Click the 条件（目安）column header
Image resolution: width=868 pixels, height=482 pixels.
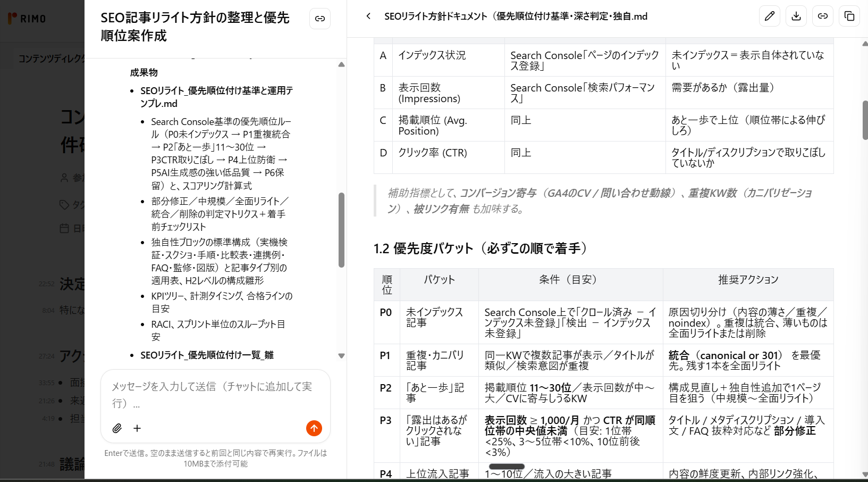pos(570,285)
